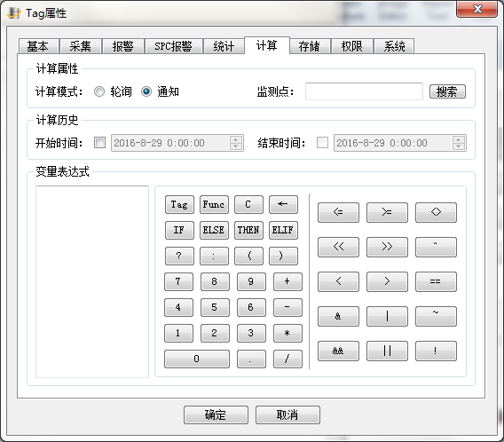Decrease the 开始时间 spinner value

tap(236, 146)
